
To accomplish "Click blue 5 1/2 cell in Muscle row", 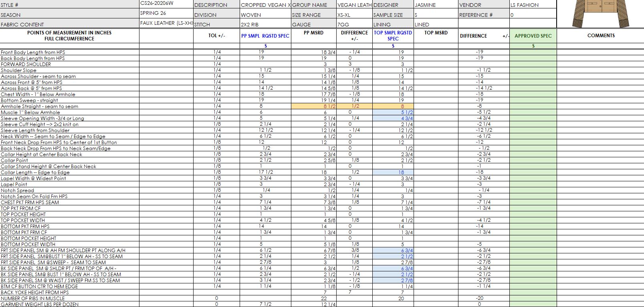I will [x=393, y=112].
